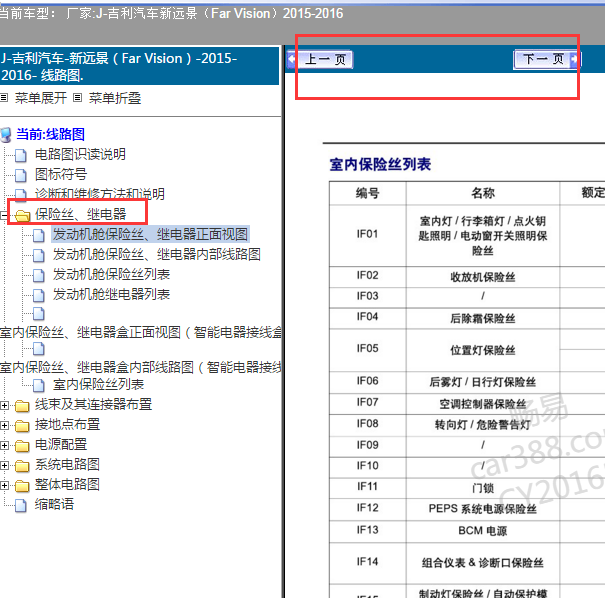Click page icon beside 发动机舱保险丝、继电器正面视图
Screen dimensions: 605x598
pos(39,235)
